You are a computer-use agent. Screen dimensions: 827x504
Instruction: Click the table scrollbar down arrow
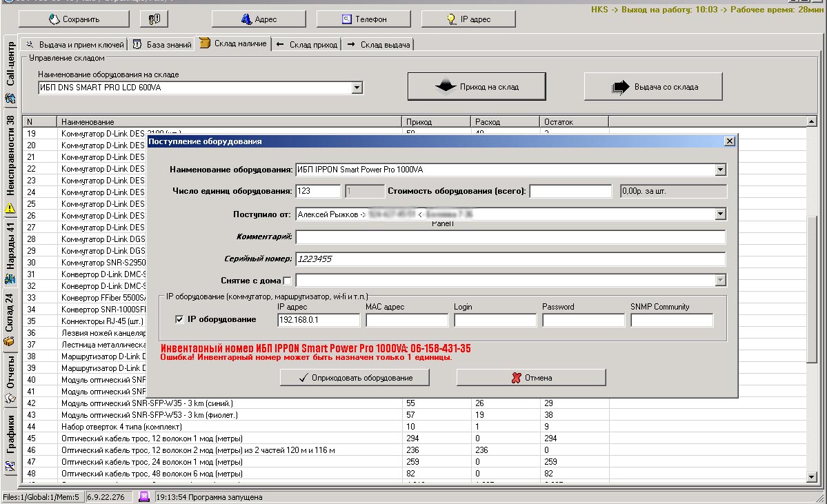coord(813,477)
